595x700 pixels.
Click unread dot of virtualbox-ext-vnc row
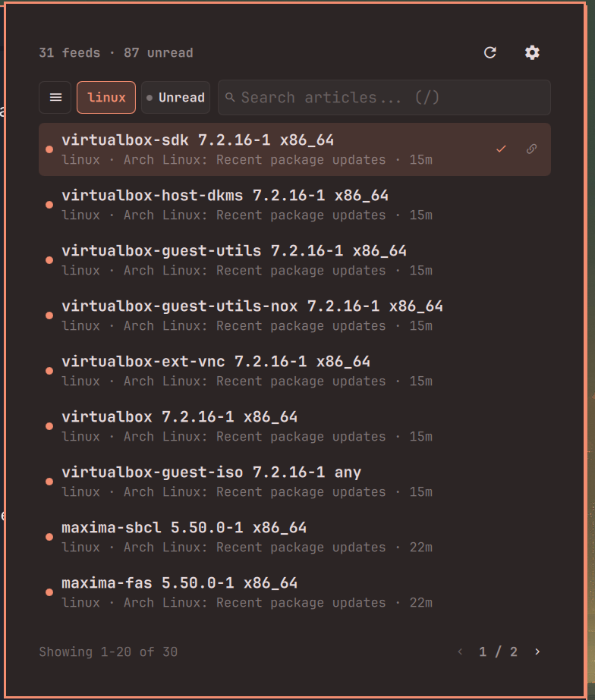[49, 371]
